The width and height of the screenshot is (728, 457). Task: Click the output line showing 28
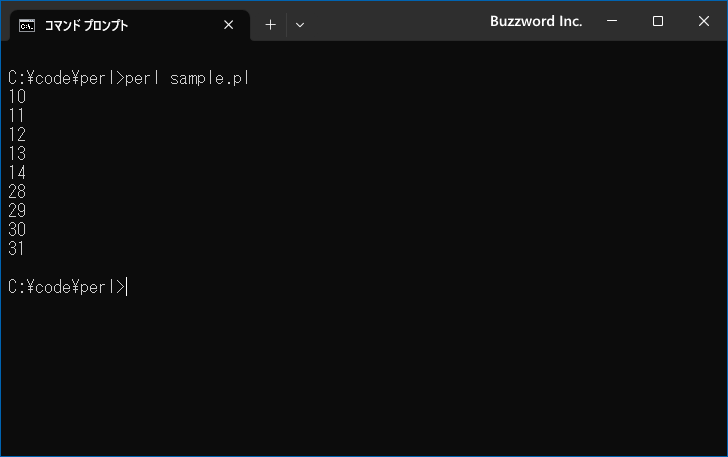pyautogui.click(x=17, y=192)
